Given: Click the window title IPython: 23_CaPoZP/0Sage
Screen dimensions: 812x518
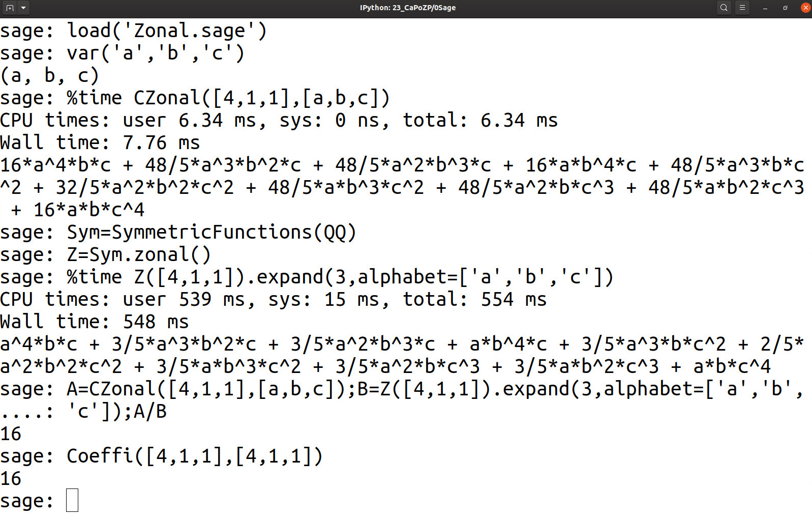Looking at the screenshot, I should tap(407, 8).
